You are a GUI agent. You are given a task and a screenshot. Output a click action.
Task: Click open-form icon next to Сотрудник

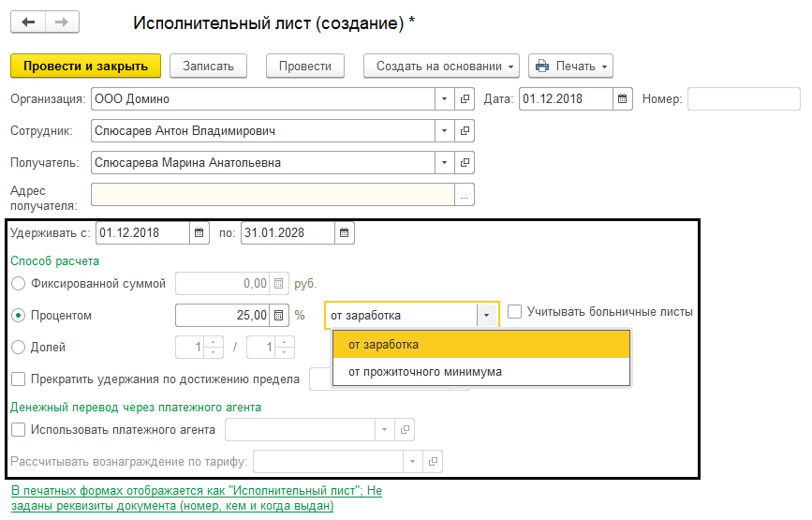click(x=465, y=131)
